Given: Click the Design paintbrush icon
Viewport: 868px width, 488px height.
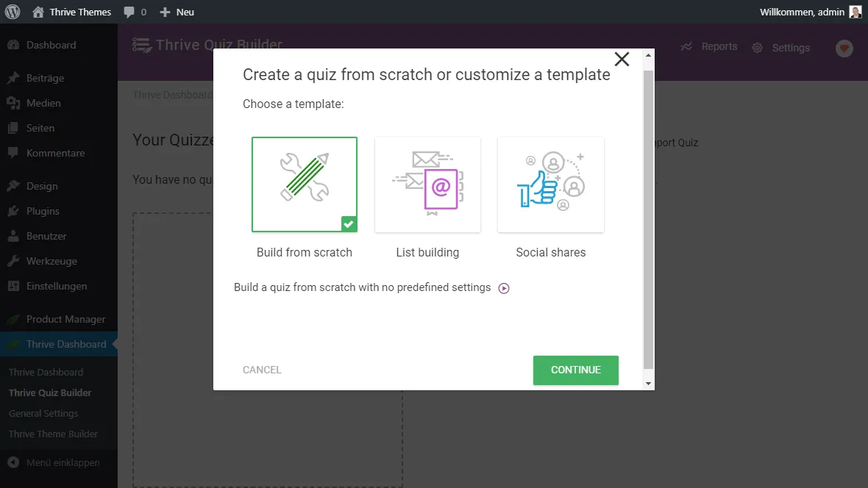Looking at the screenshot, I should point(13,186).
